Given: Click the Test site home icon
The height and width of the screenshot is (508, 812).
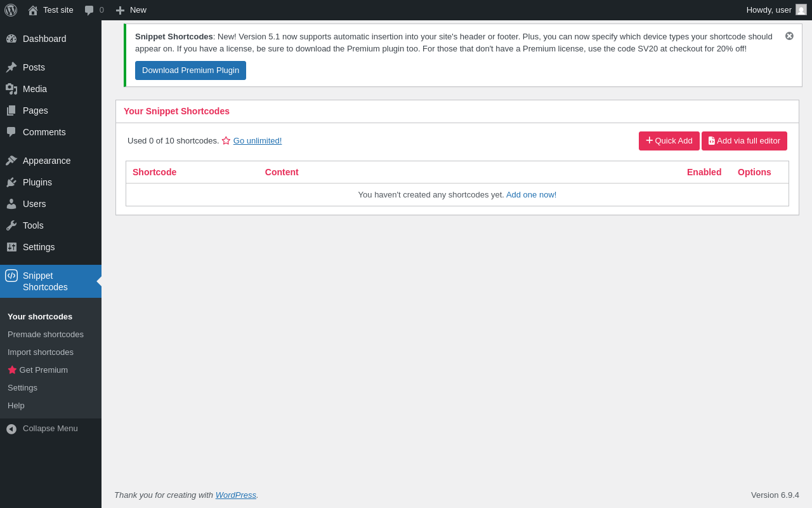Looking at the screenshot, I should click(33, 10).
